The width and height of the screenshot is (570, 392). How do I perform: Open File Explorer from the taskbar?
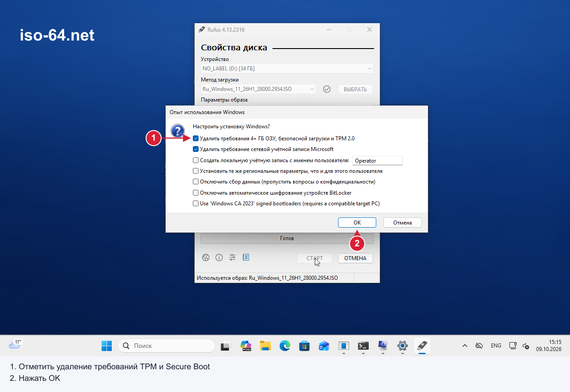click(265, 346)
